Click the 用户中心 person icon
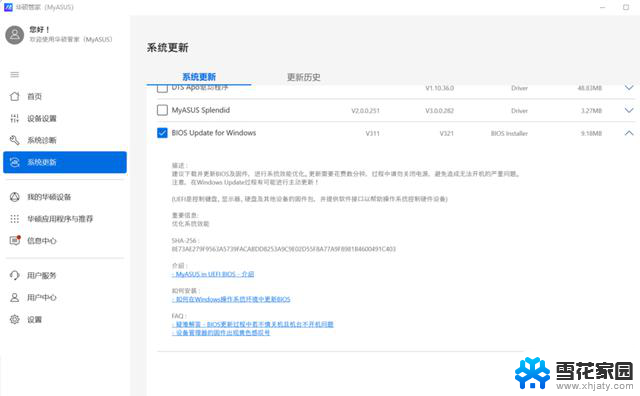This screenshot has width=640, height=396. 15,297
